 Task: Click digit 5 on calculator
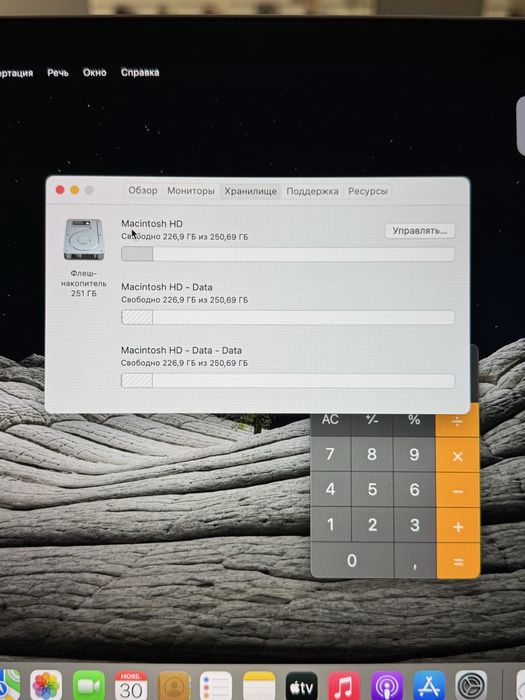[372, 489]
